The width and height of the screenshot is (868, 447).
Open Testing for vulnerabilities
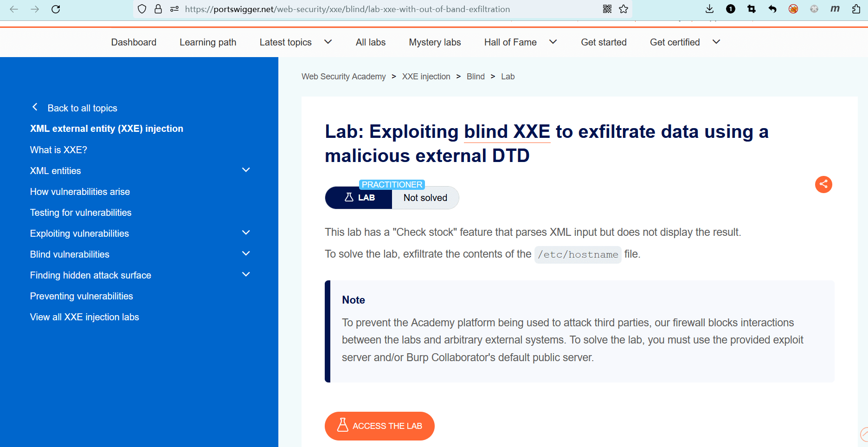tap(81, 213)
